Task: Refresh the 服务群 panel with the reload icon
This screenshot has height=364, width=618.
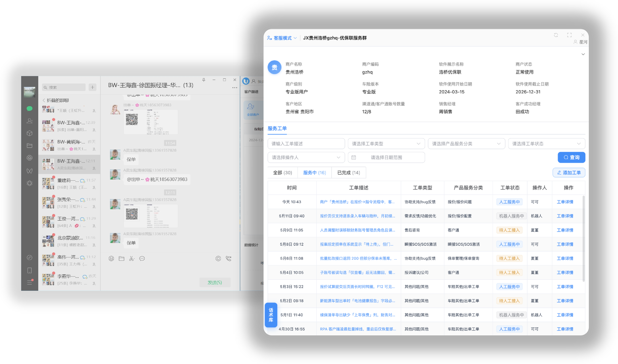Action: coord(556,35)
